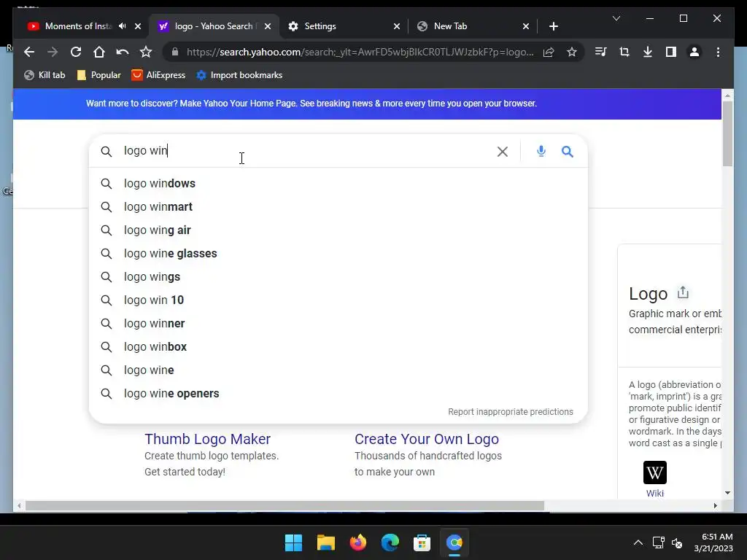
Task: Select the suggestion logo windows
Action: click(x=338, y=183)
